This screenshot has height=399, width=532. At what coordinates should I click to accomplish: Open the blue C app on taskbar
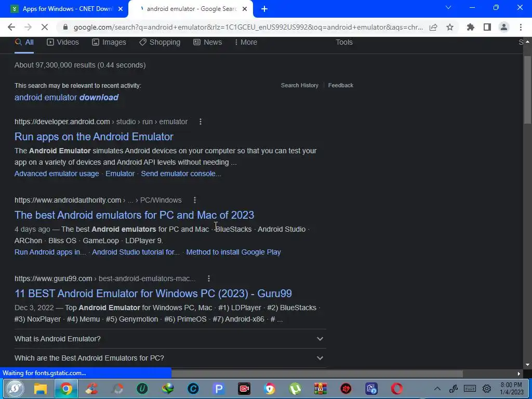[x=193, y=389]
